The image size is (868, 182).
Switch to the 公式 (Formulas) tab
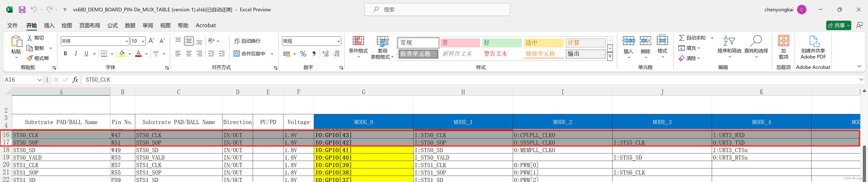pyautogui.click(x=113, y=25)
